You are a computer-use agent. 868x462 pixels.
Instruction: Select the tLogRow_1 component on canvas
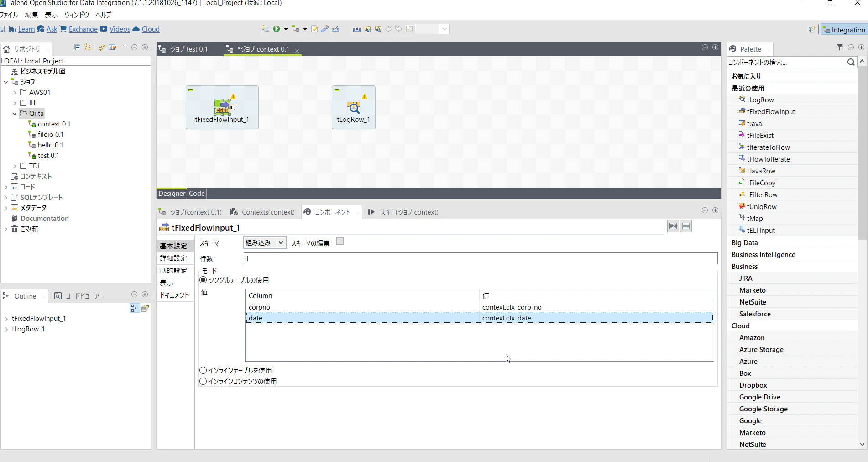tap(354, 107)
